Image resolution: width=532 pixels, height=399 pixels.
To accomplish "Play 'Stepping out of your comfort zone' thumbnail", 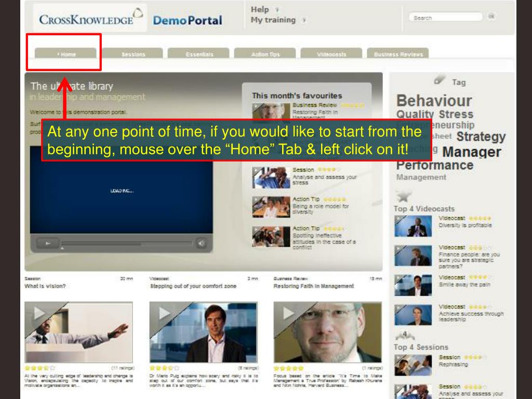I will 203,332.
